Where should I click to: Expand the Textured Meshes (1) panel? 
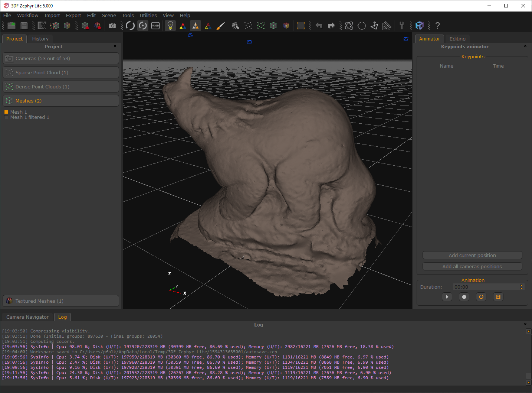(60, 301)
